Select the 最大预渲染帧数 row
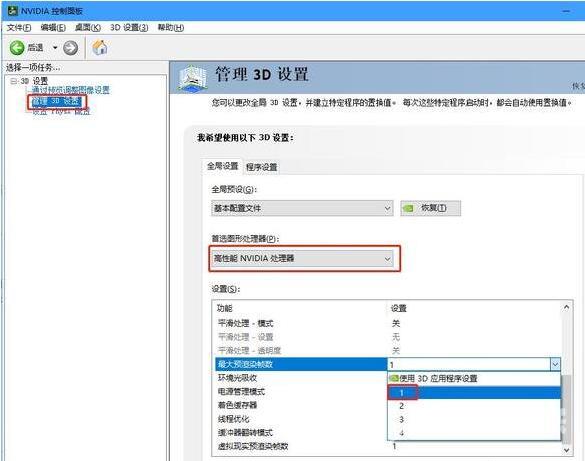The image size is (585, 461). pyautogui.click(x=301, y=364)
